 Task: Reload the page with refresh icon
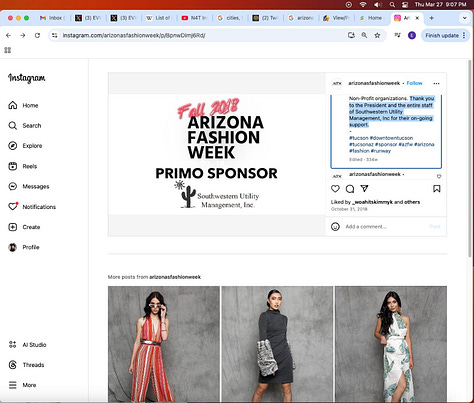coord(37,35)
